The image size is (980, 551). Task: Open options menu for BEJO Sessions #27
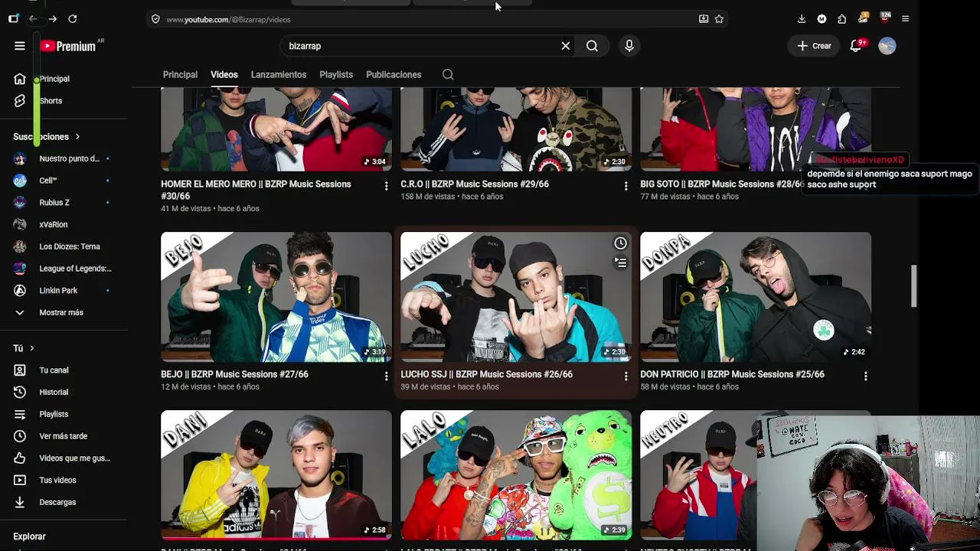[386, 376]
